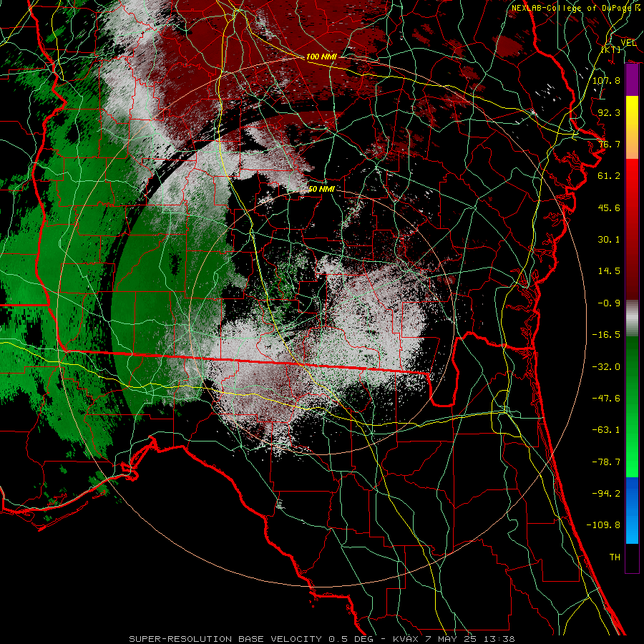Select the -16.5 velocity scale value
Viewport: 644px width, 644px height.
click(606, 335)
